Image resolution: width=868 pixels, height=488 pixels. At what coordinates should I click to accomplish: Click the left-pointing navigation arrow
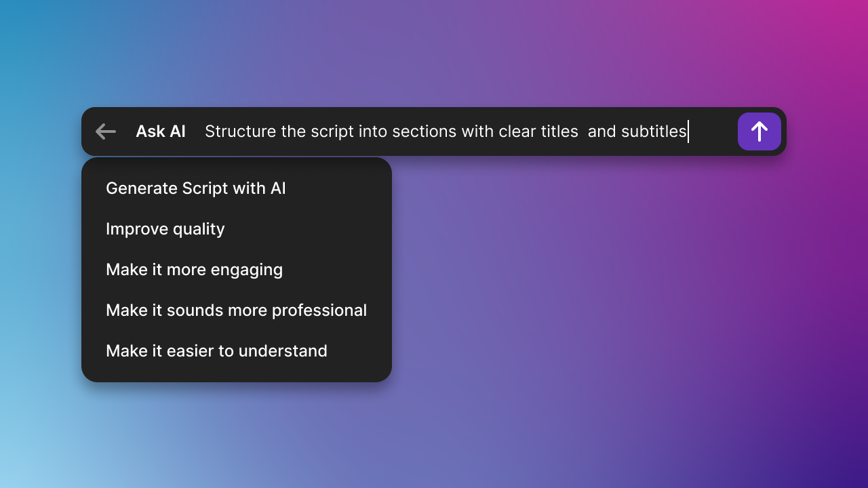point(106,131)
